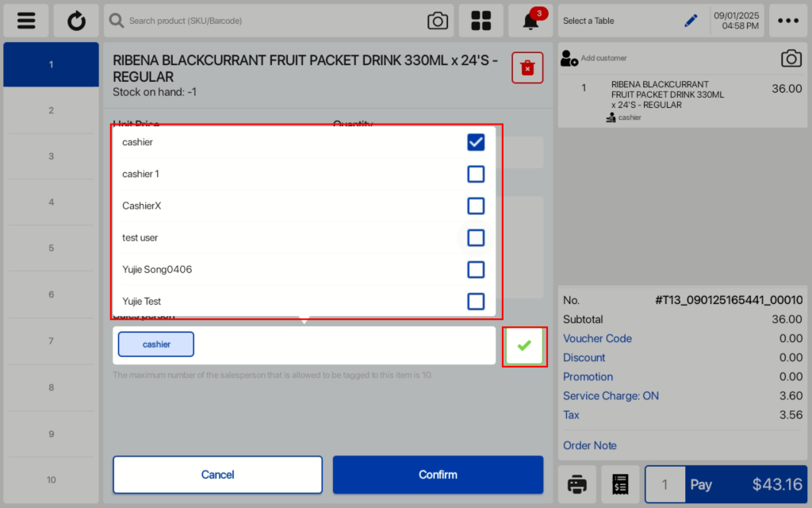Click the salesperson tag input field
The image size is (812, 508).
(304, 345)
